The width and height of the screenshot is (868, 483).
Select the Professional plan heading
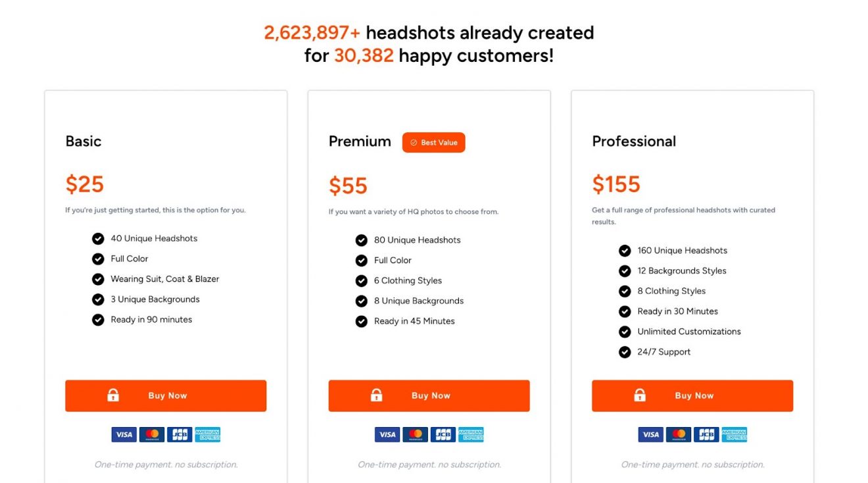pyautogui.click(x=634, y=141)
